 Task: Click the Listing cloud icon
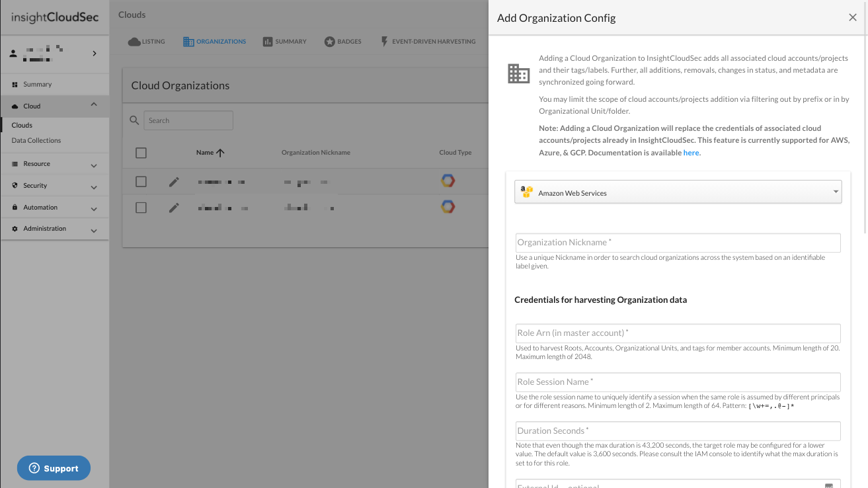click(134, 42)
